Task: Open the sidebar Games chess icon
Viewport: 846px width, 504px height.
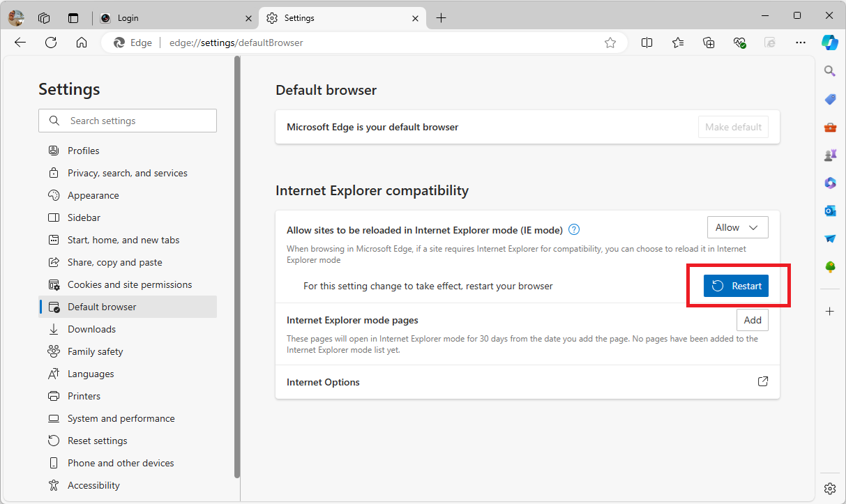Action: [x=830, y=155]
